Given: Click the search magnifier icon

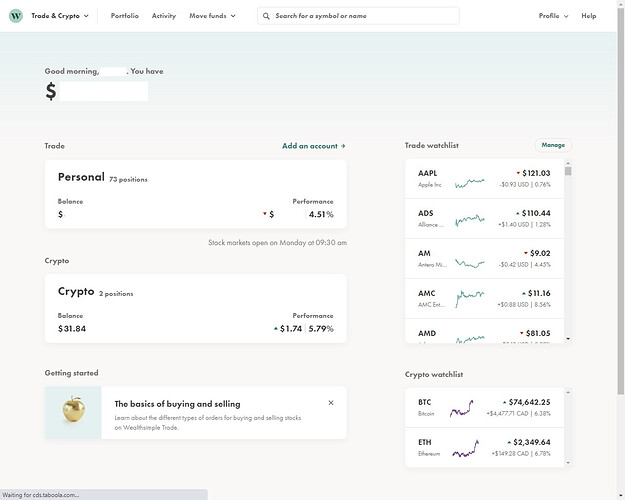Looking at the screenshot, I should [266, 16].
